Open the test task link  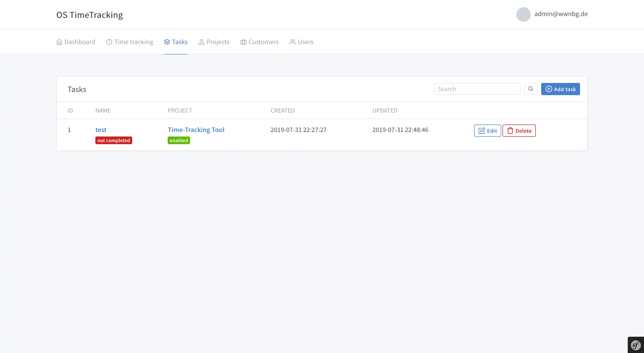[101, 129]
